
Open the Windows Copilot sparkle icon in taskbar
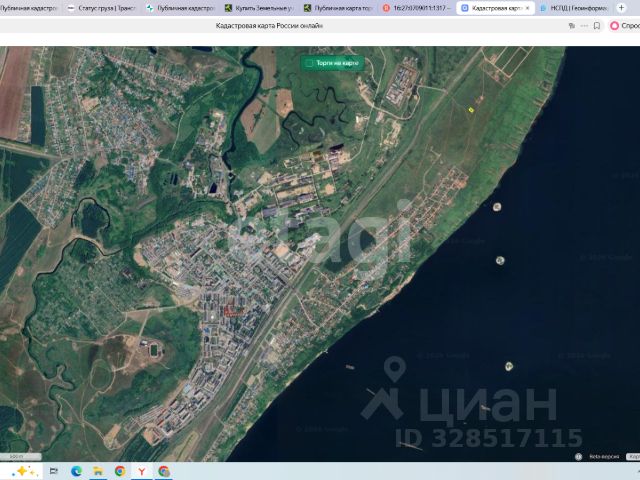[x=24, y=471]
